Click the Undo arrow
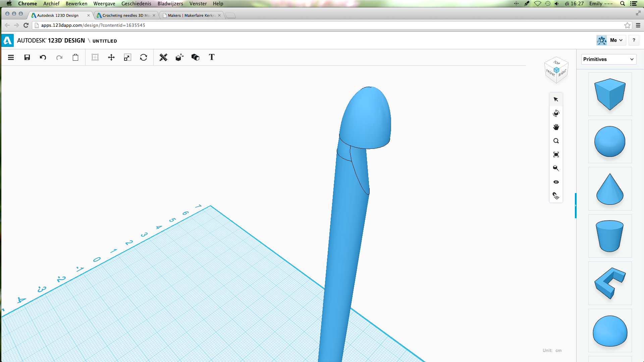 pyautogui.click(x=43, y=57)
